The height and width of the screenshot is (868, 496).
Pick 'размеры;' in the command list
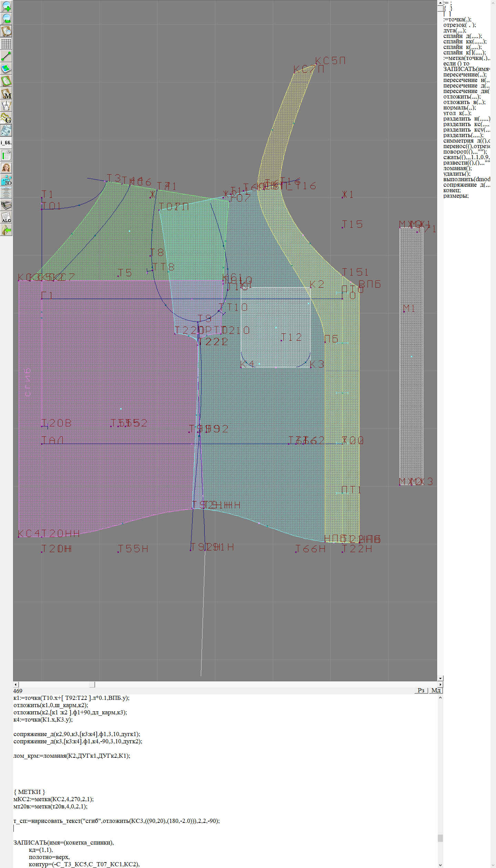(x=456, y=196)
